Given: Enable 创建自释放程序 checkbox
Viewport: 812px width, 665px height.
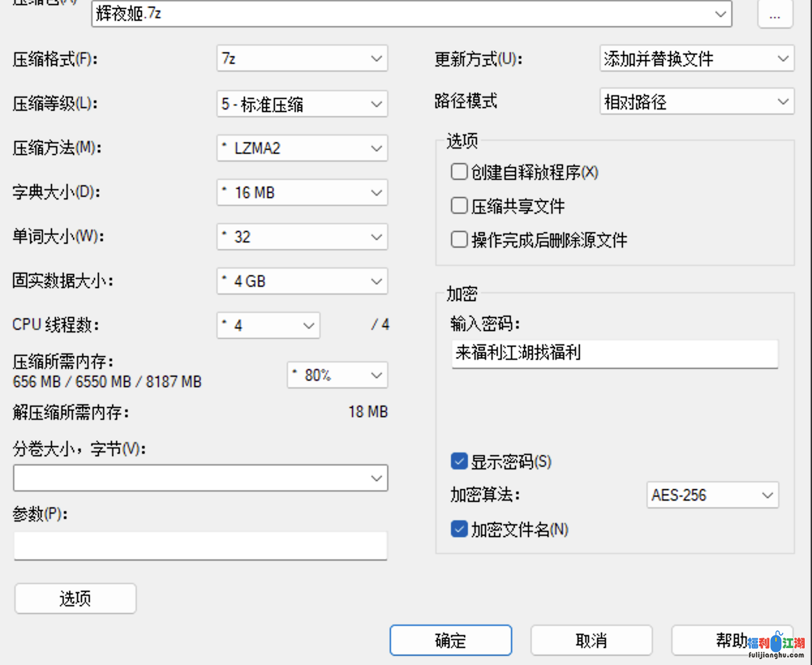Looking at the screenshot, I should 459,171.
